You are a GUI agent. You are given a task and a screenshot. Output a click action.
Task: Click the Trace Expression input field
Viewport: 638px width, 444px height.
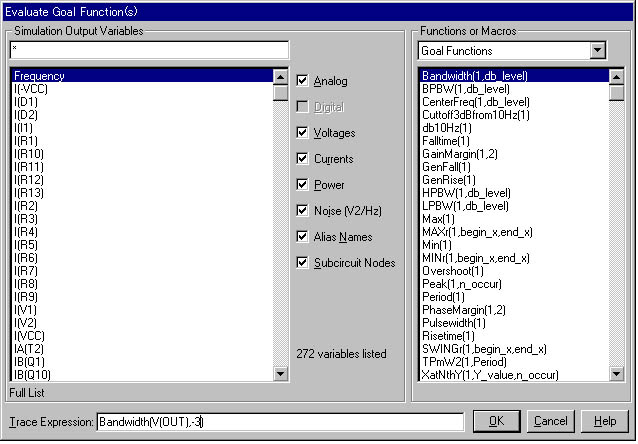[x=280, y=422]
